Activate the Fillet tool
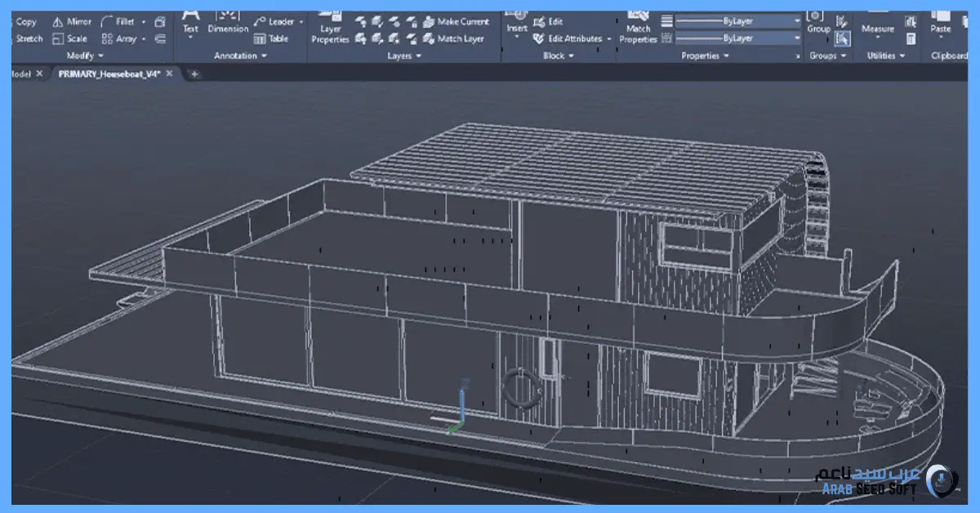The image size is (980, 513). [118, 22]
